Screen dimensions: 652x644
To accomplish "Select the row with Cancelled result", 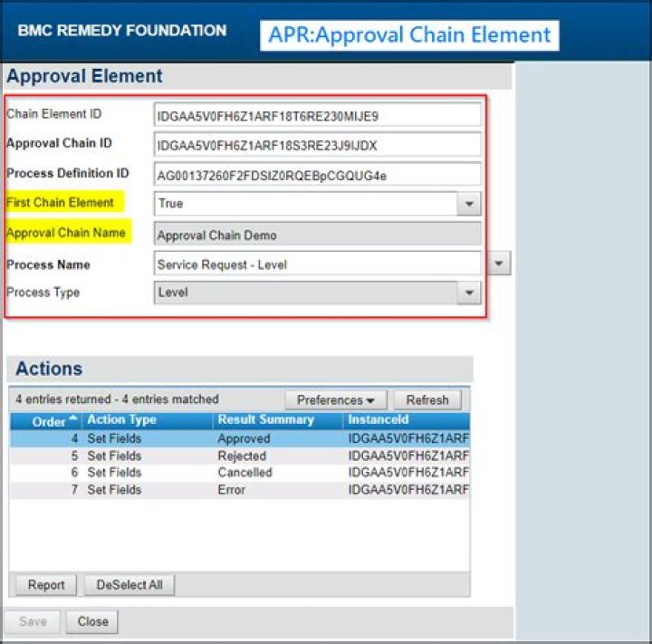I will [x=240, y=473].
